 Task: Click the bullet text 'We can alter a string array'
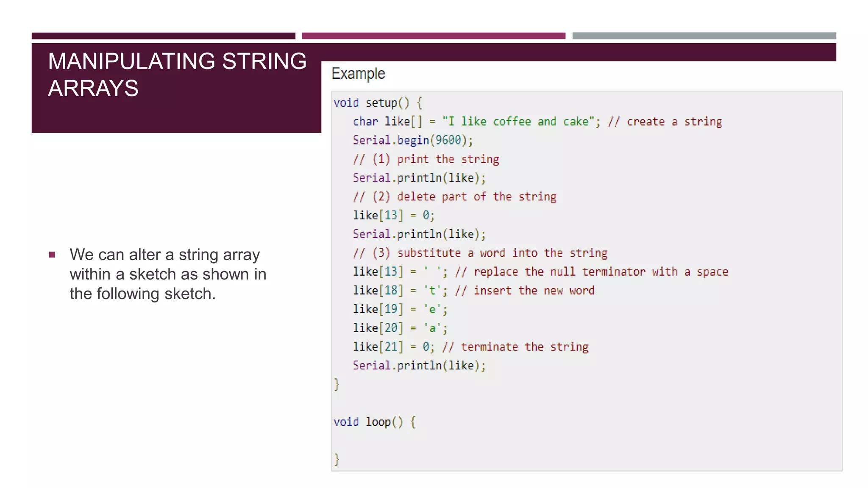(x=165, y=255)
